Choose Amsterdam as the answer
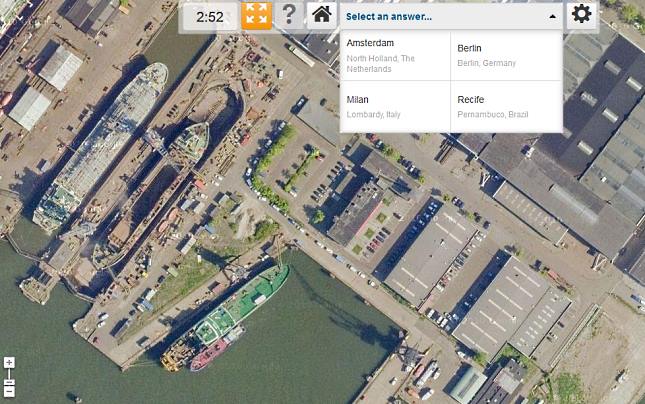Image resolution: width=645 pixels, height=404 pixels. [395, 56]
